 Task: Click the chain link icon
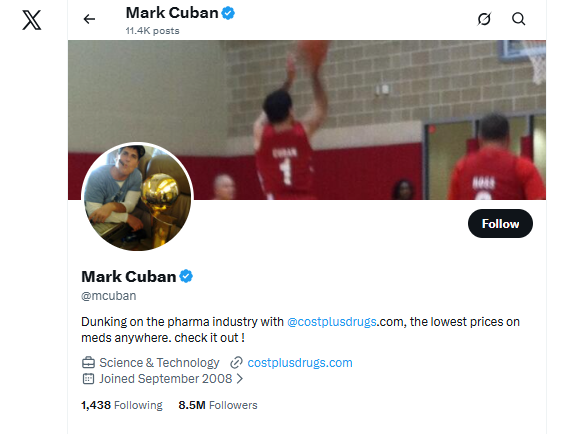236,362
